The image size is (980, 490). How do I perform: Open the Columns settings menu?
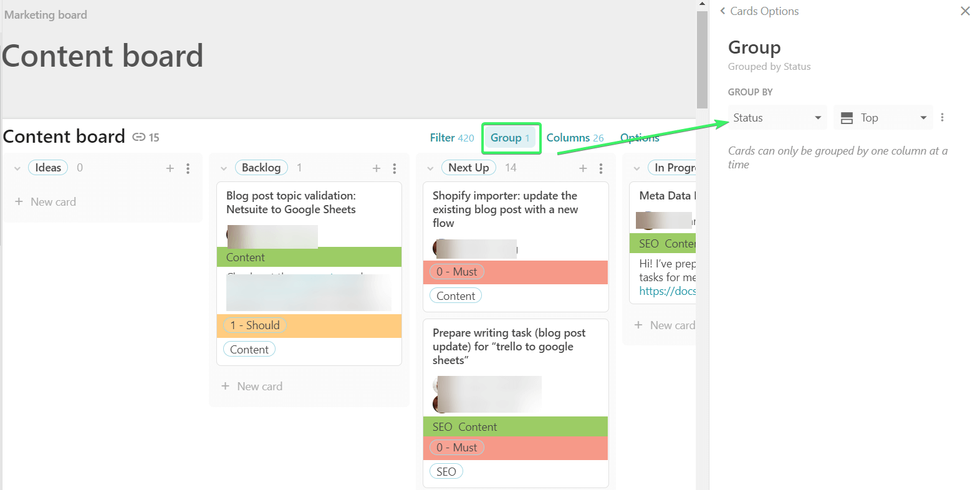[575, 138]
